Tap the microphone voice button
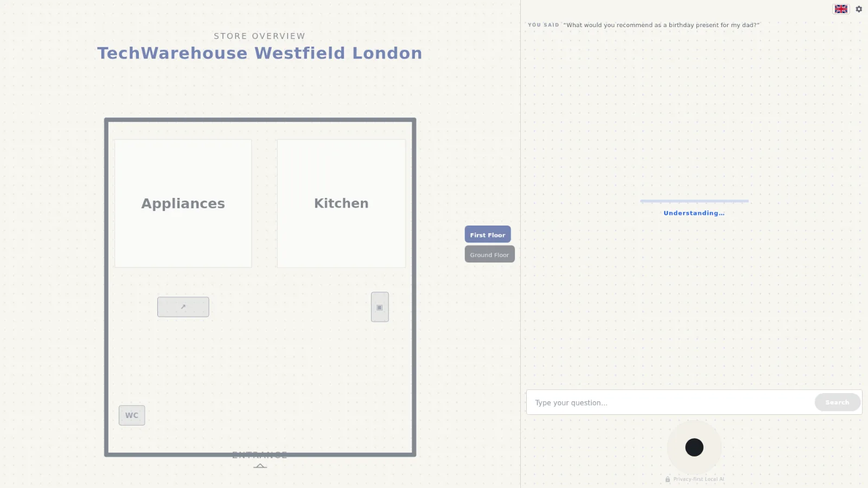The height and width of the screenshot is (488, 868). click(694, 447)
